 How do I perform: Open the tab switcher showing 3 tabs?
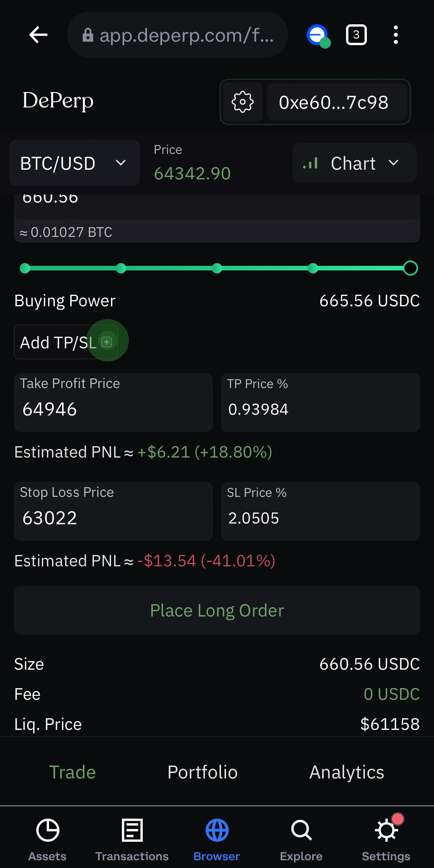click(356, 35)
